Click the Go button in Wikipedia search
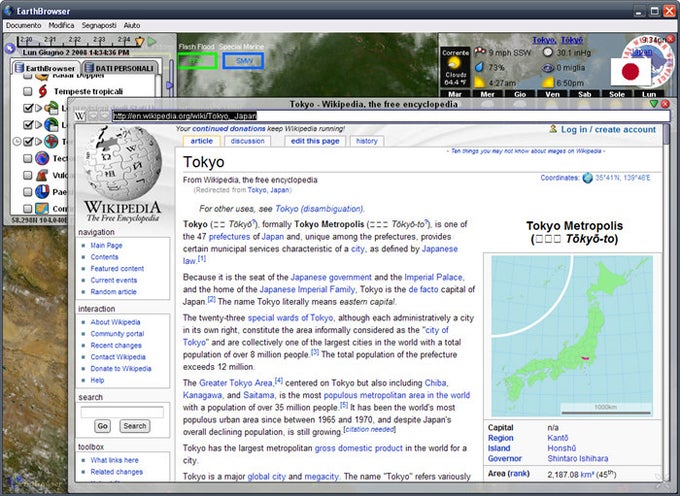This screenshot has height=496, width=680. [102, 426]
